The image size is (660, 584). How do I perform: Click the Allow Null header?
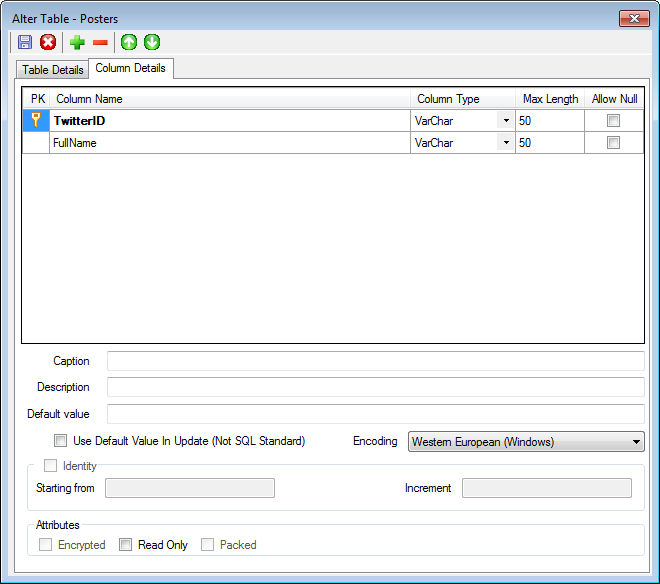(615, 99)
